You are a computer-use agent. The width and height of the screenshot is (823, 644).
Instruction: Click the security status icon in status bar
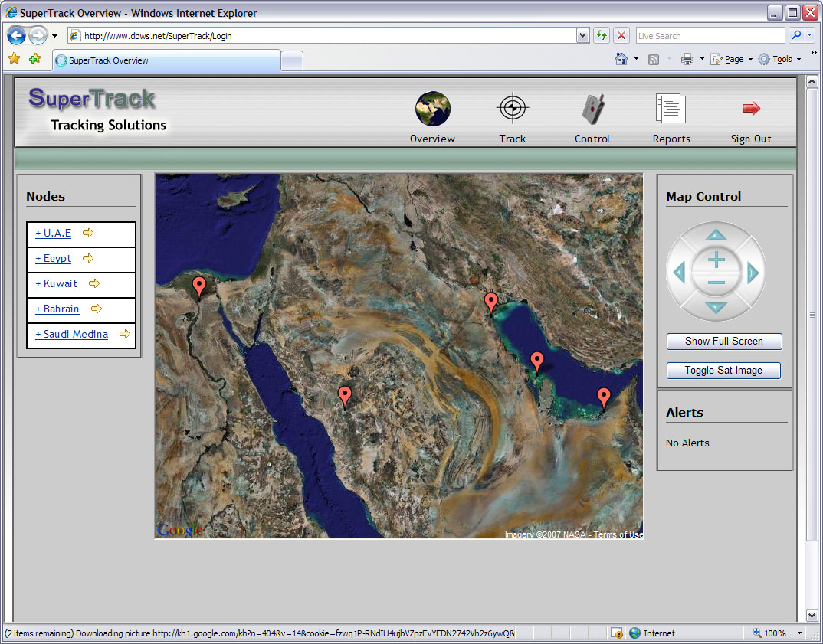617,633
